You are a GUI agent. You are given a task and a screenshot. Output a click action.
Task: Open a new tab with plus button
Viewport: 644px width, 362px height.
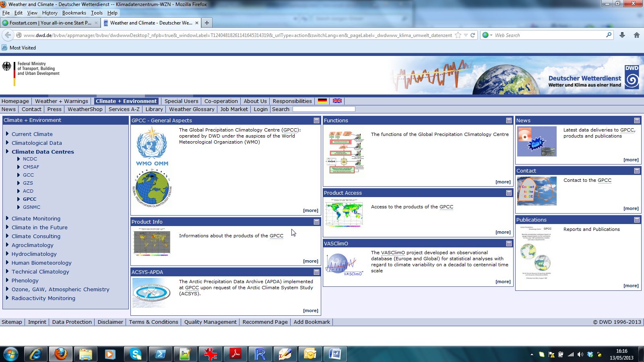click(207, 23)
